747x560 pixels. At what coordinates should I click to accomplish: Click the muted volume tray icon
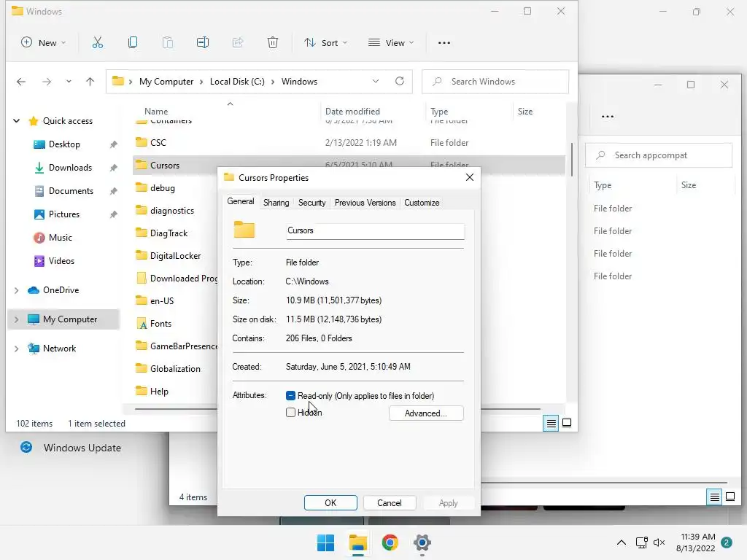659,542
